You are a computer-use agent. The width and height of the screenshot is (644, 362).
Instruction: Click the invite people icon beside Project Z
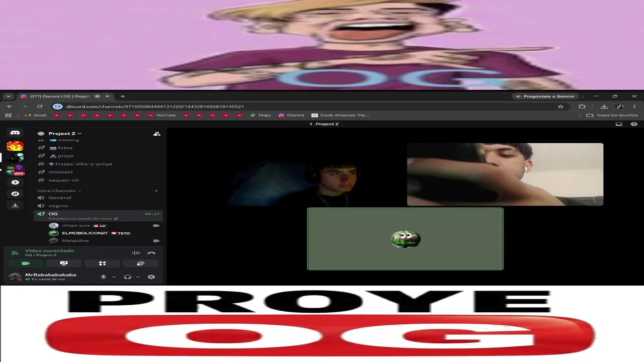(x=157, y=134)
